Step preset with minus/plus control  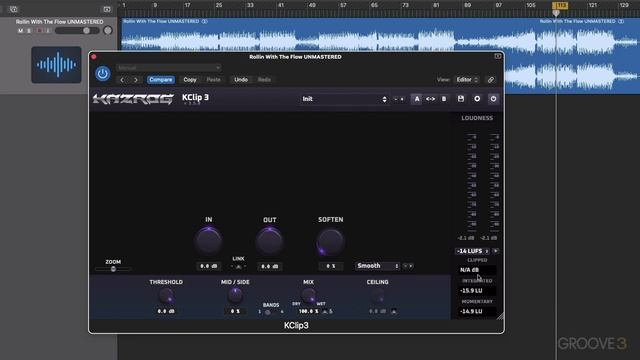click(x=399, y=99)
